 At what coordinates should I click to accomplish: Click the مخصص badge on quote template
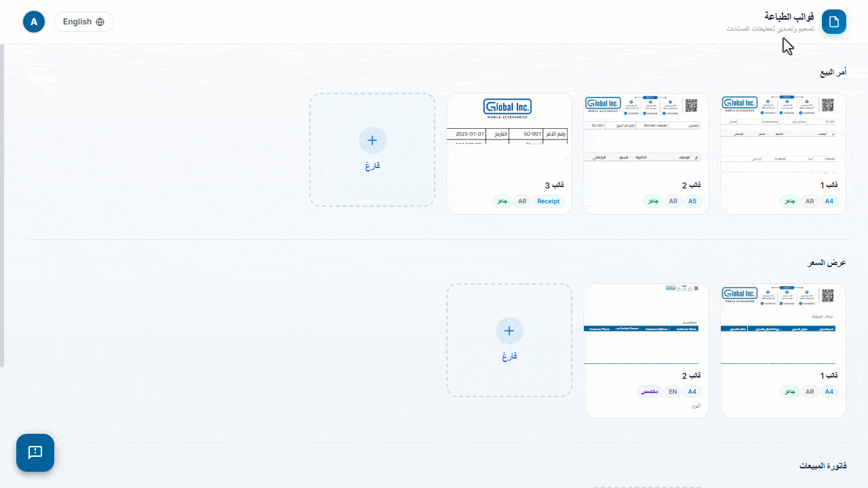(x=649, y=392)
